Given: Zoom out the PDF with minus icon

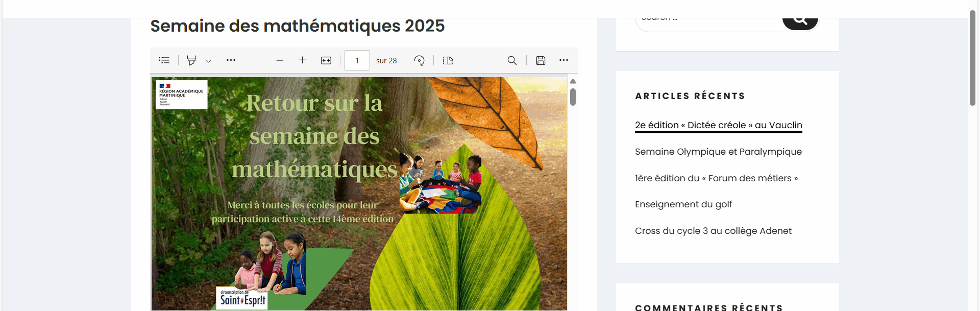Looking at the screenshot, I should tap(280, 60).
